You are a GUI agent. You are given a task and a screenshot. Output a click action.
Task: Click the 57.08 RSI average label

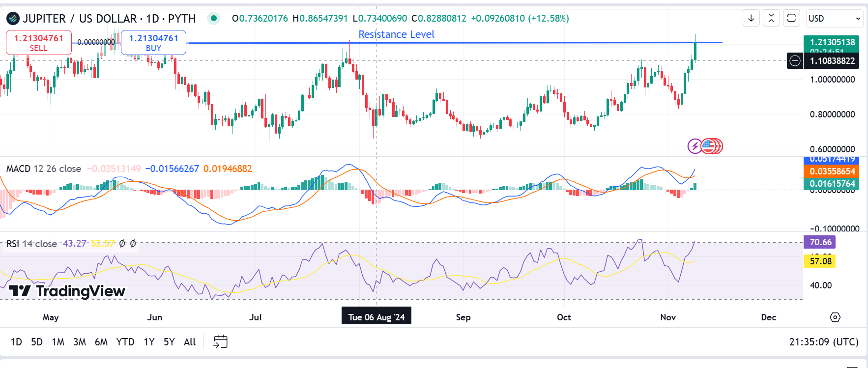[x=820, y=261]
